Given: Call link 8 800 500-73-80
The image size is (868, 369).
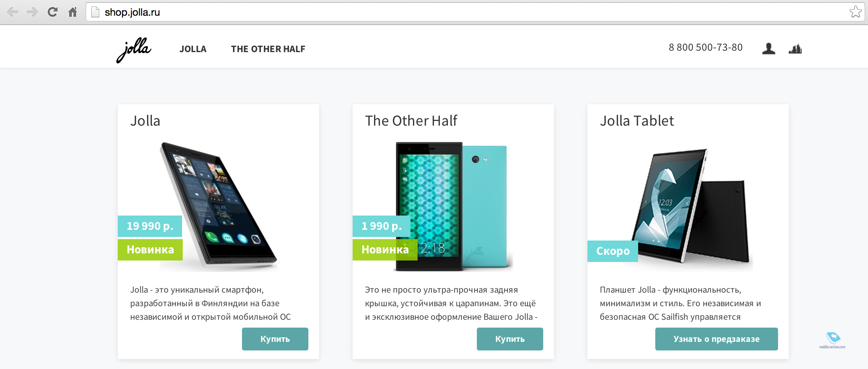Looking at the screenshot, I should (x=706, y=47).
